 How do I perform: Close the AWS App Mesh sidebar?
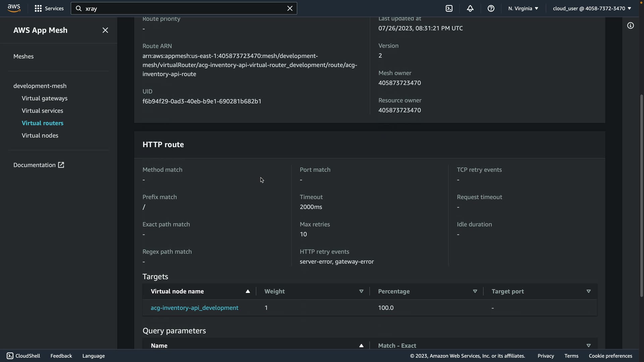click(105, 30)
